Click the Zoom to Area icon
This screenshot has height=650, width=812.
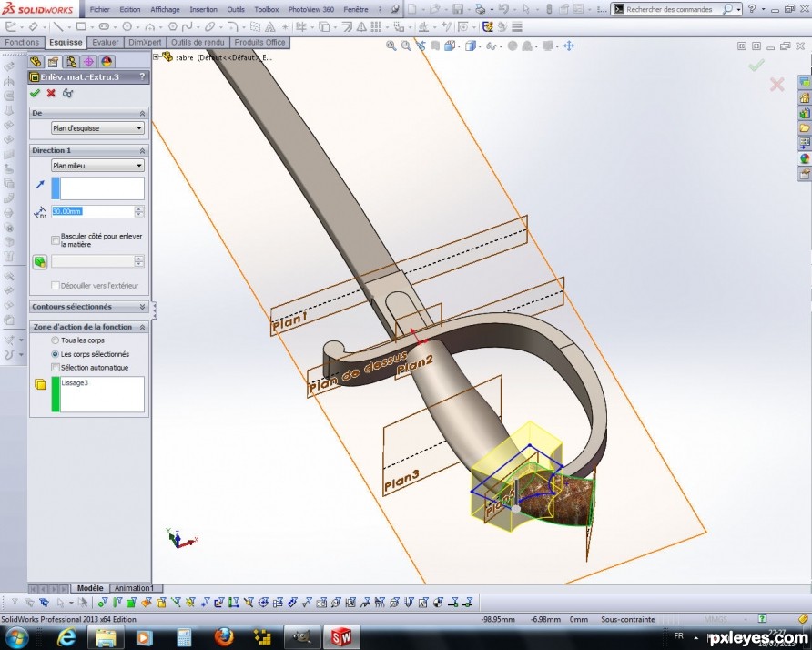tap(405, 46)
